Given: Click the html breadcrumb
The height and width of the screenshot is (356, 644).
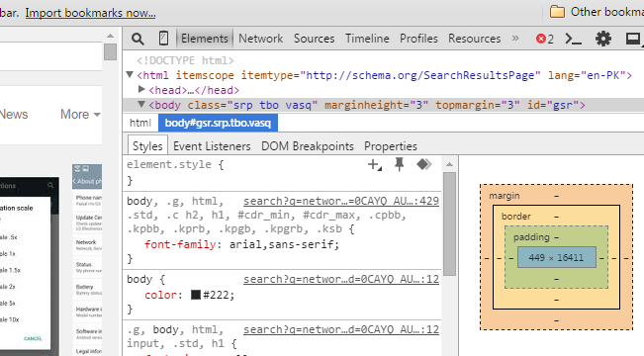Looking at the screenshot, I should pos(140,123).
